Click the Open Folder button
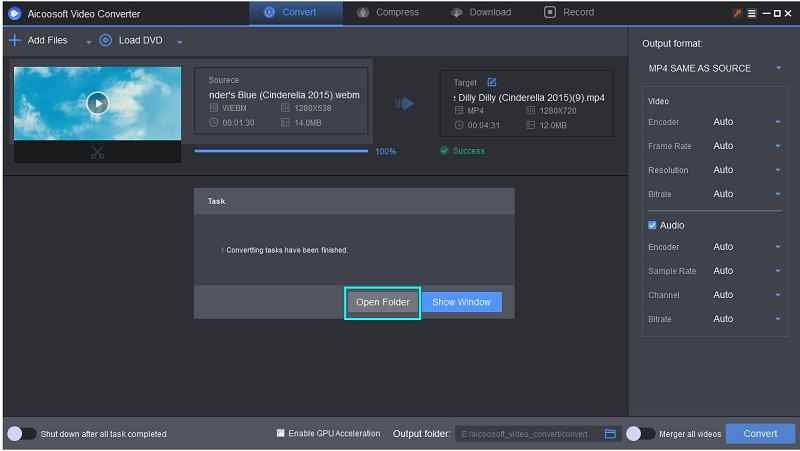Screen dimensions: 800x451 coord(383,302)
